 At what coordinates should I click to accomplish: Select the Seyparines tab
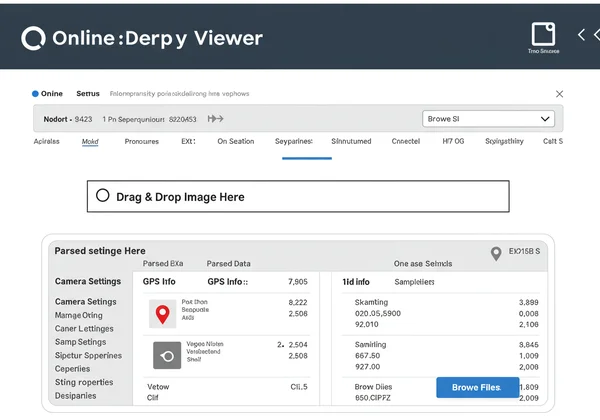[x=293, y=142]
